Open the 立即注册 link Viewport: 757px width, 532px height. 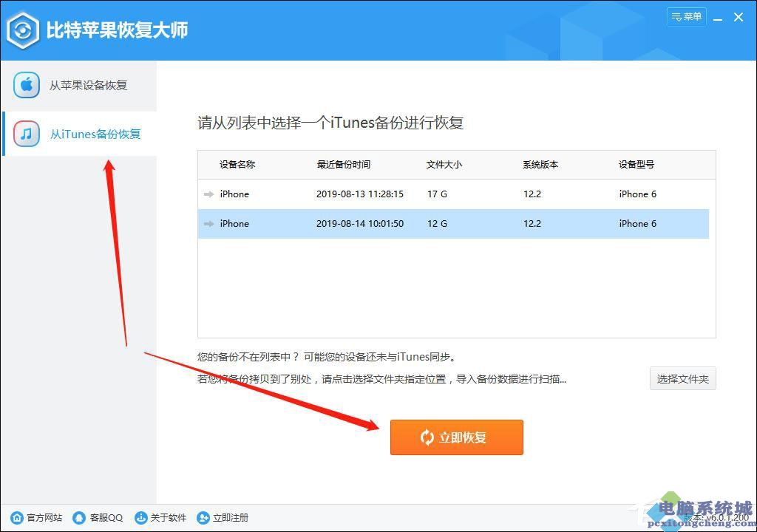point(231,517)
